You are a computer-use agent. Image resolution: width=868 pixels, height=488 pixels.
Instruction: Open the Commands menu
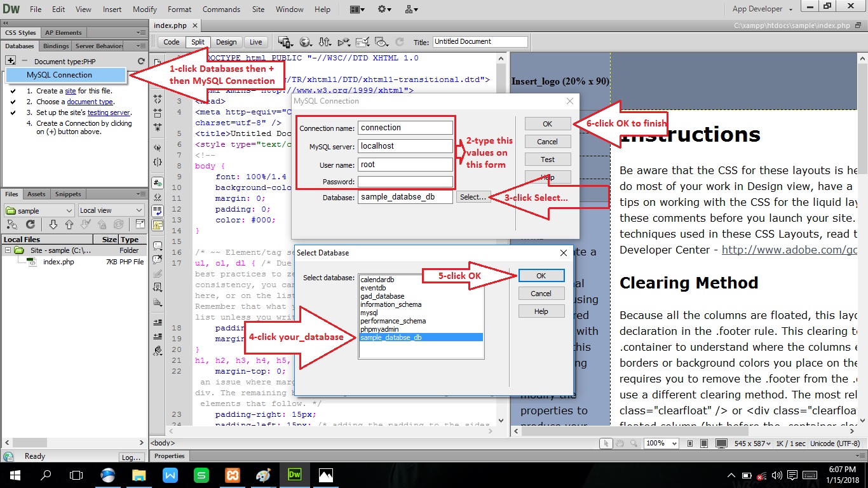(x=221, y=10)
